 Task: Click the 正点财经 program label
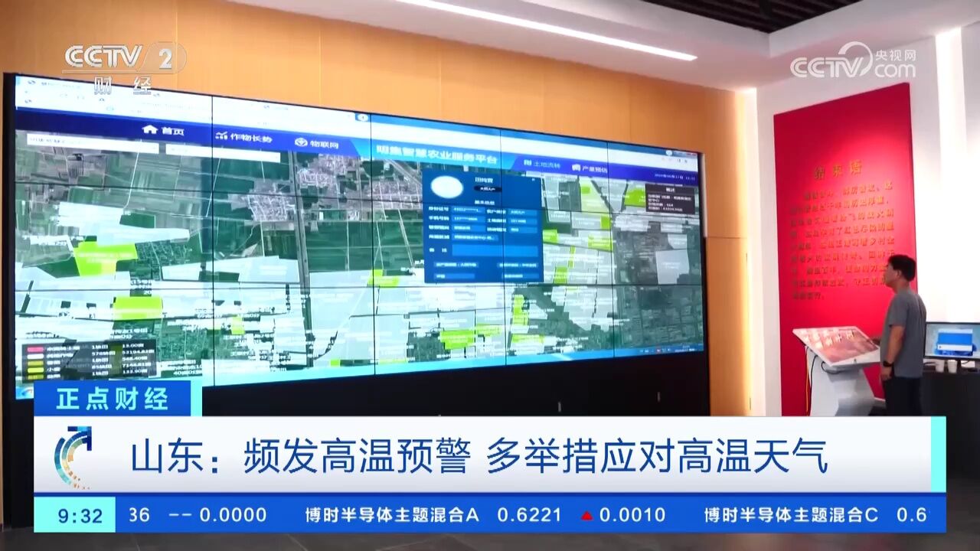pos(113,399)
